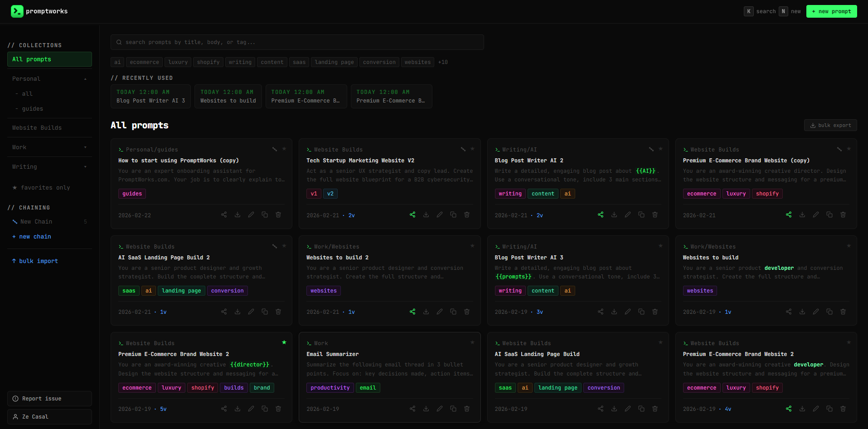This screenshot has height=429, width=868.
Task: Share the Email Summarizer prompt
Action: 412,409
